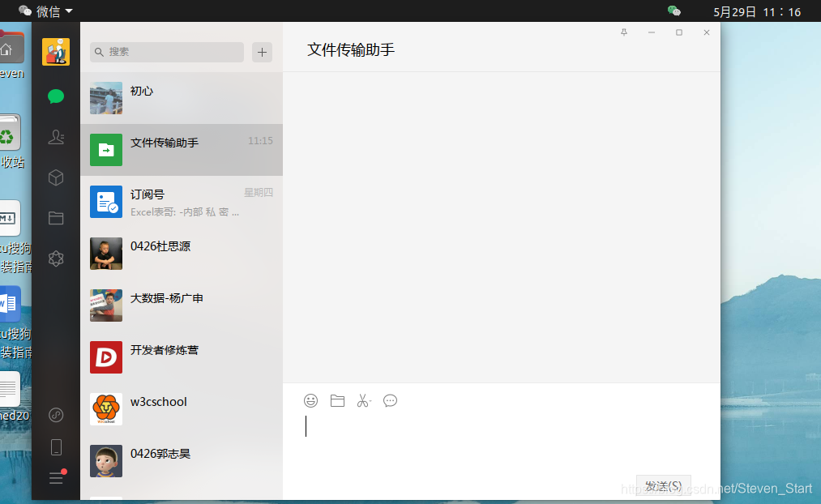Click the profile avatar at top-left
The width and height of the screenshot is (821, 504).
56,52
